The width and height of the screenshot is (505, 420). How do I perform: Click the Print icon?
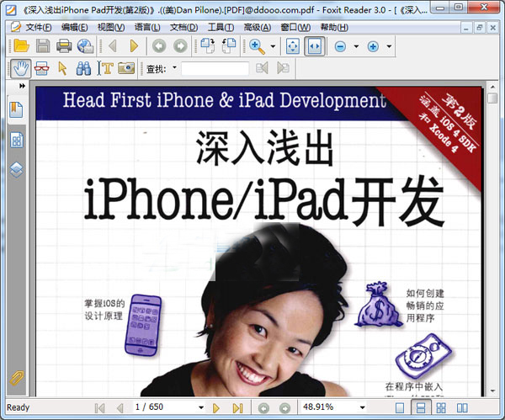tap(64, 46)
